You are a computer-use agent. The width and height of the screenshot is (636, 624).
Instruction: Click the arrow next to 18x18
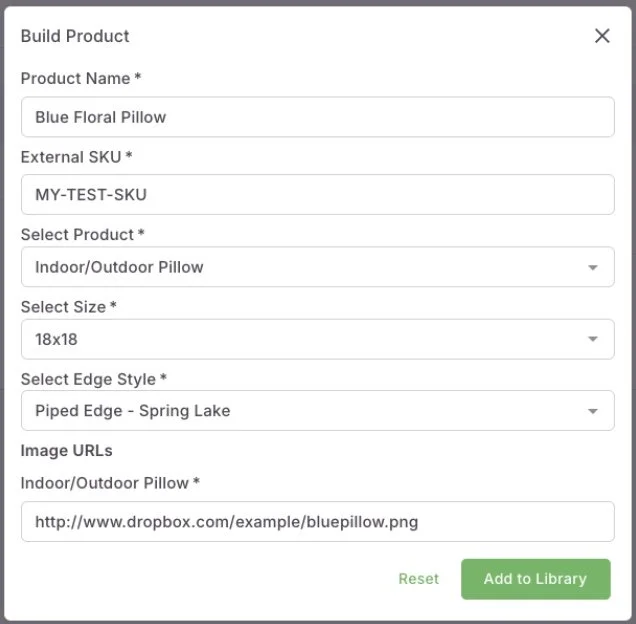pos(593,340)
